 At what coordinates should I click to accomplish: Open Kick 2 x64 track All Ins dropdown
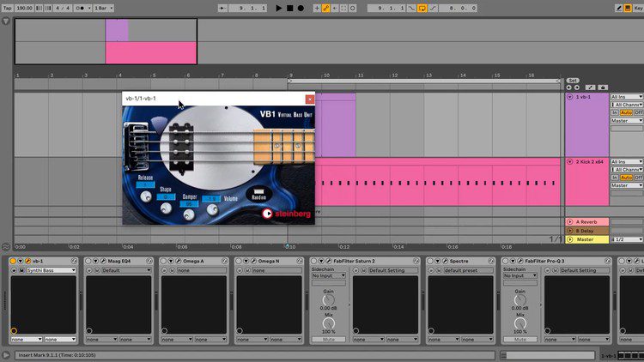(x=627, y=162)
